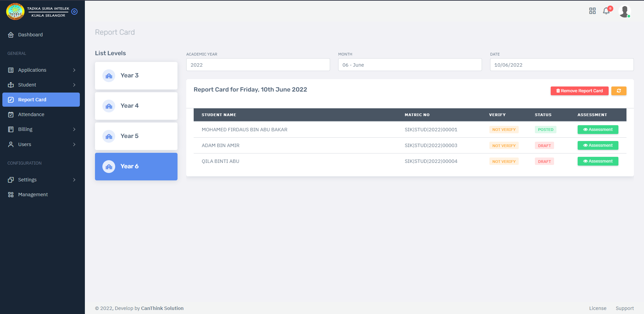Screen dimensions: 644x314
Task: Open the Support link in footer
Action: tap(624, 308)
